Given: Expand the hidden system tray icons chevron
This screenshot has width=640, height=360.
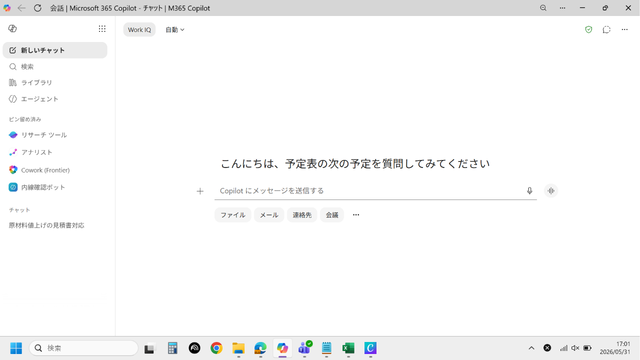Looking at the screenshot, I should [531, 348].
